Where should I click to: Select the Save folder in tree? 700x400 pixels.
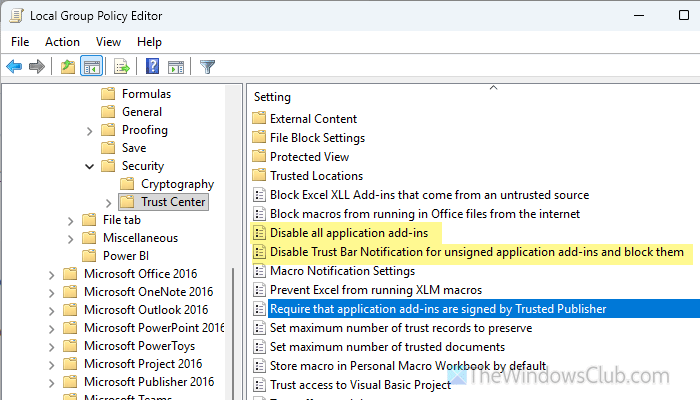[x=134, y=148]
